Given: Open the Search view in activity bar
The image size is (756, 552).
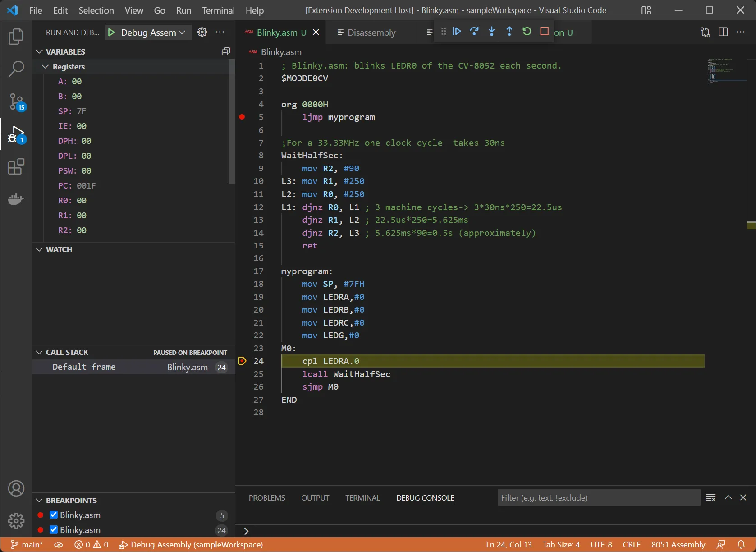Looking at the screenshot, I should click(x=16, y=69).
